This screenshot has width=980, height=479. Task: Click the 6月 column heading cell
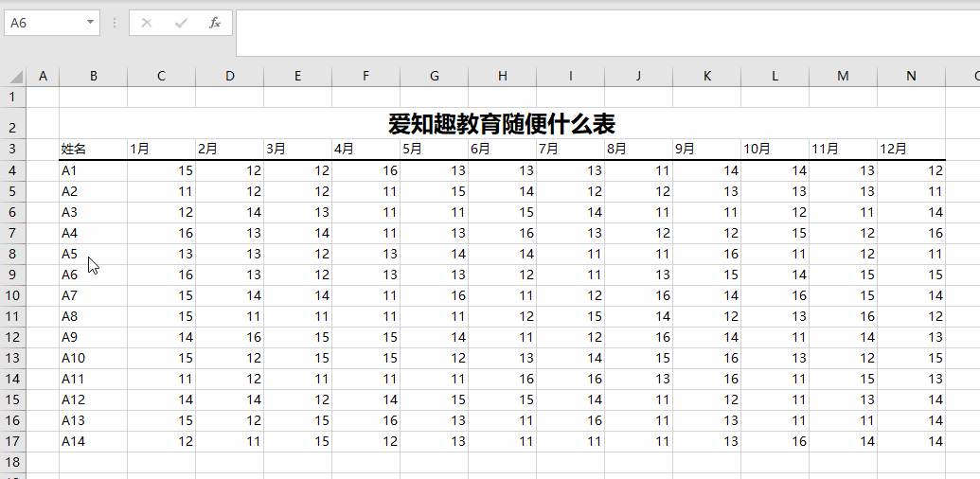point(502,149)
